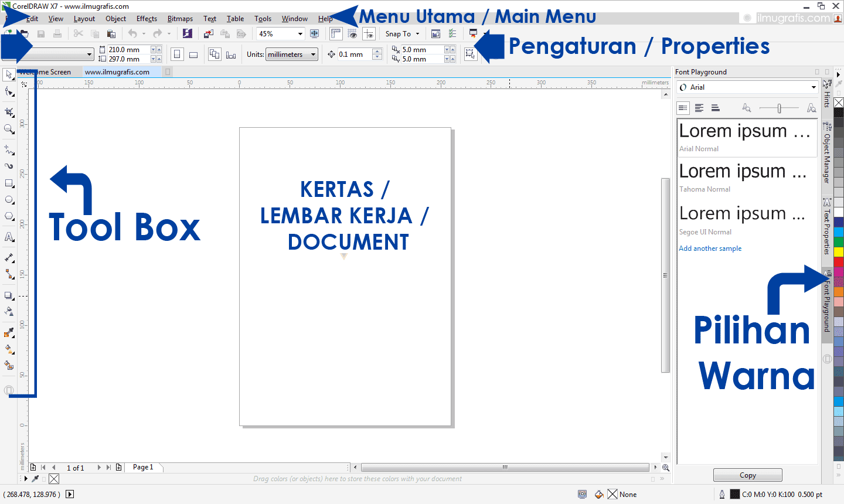844x504 pixels.
Task: Toggle portrait page orientation
Action: tap(177, 53)
